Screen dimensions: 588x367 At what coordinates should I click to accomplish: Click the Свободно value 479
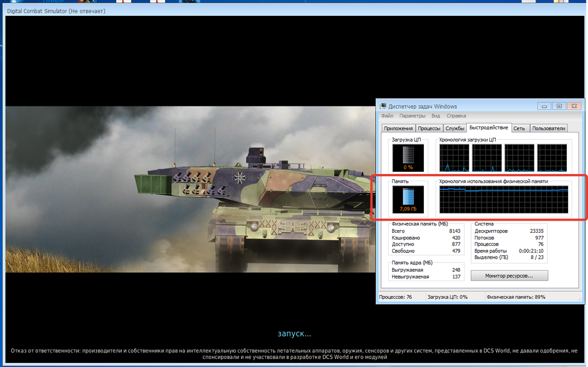point(456,251)
